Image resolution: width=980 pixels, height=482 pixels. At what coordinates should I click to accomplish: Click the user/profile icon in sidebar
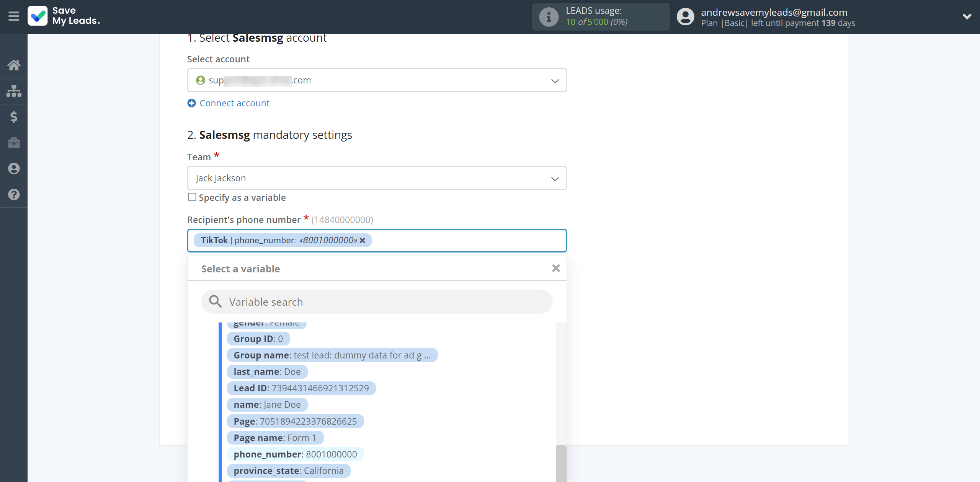pos(13,168)
